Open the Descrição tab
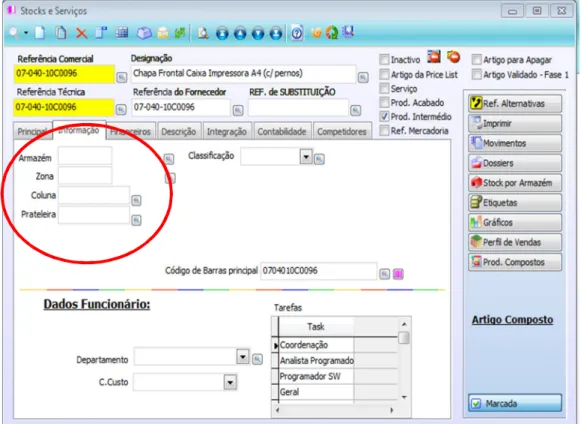This screenshot has height=424, width=581. pos(179,132)
